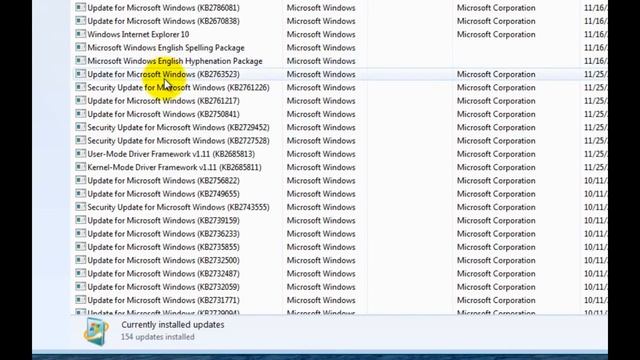The image size is (640, 360).
Task: Select Security Update (KB2761226) entry
Action: (x=178, y=87)
